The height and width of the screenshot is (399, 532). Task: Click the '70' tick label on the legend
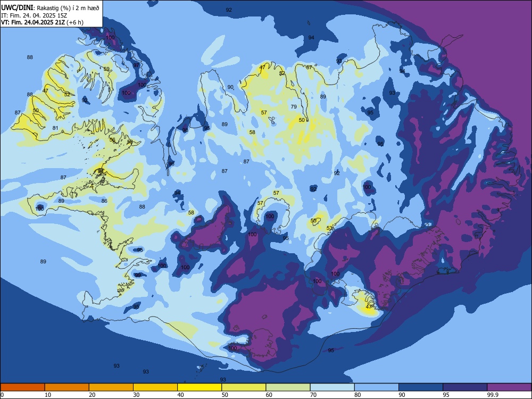(x=313, y=395)
